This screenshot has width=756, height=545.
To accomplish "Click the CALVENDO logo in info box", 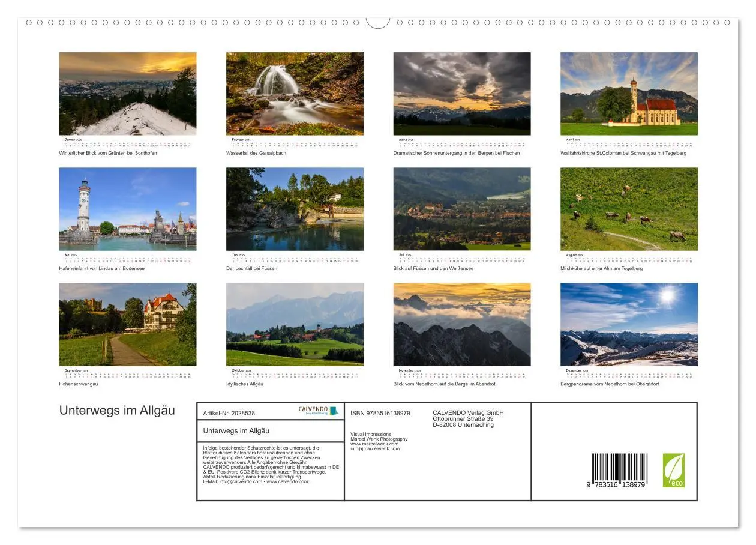I will click(319, 411).
